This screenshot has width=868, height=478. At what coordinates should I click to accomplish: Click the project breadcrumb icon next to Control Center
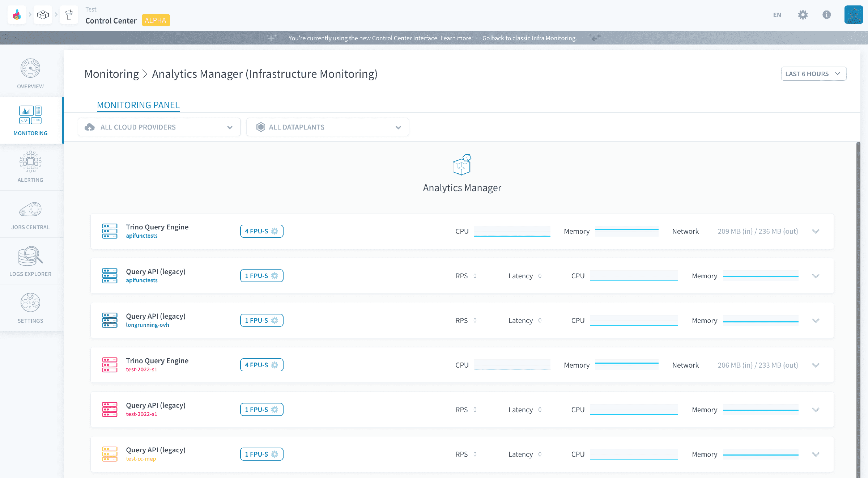click(69, 15)
